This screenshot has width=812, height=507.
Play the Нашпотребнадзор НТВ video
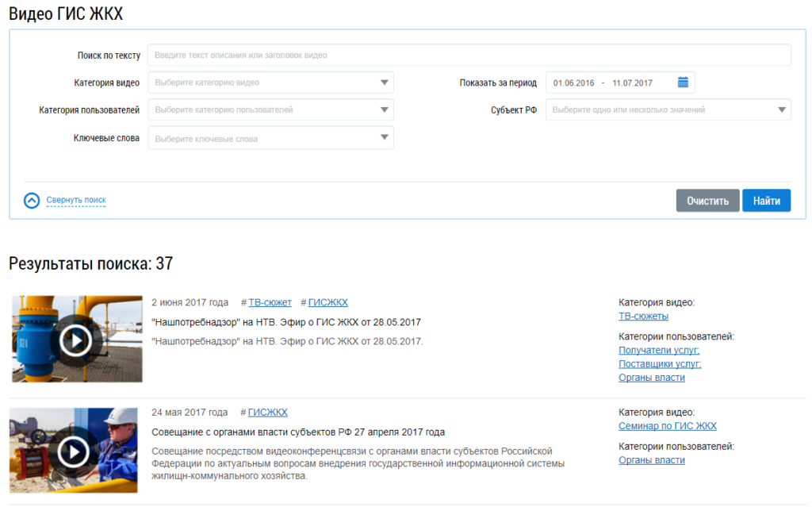77,339
